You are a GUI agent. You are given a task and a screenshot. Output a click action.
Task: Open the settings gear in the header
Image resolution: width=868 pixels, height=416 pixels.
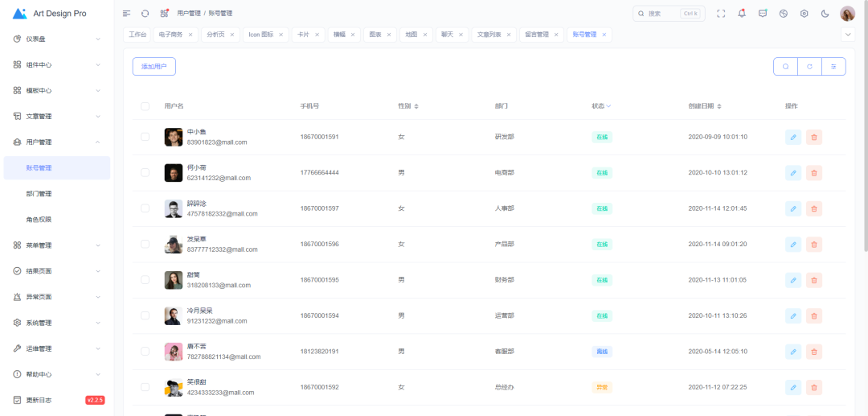804,14
